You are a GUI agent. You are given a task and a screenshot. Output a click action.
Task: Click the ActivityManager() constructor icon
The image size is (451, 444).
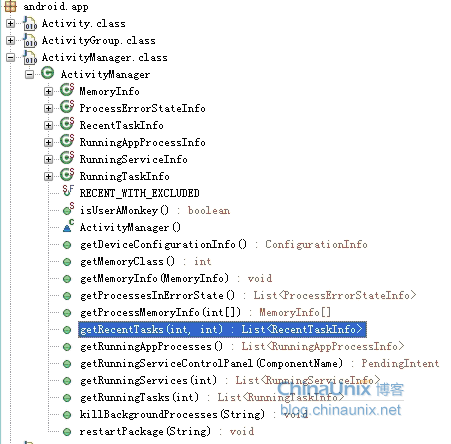click(x=68, y=226)
